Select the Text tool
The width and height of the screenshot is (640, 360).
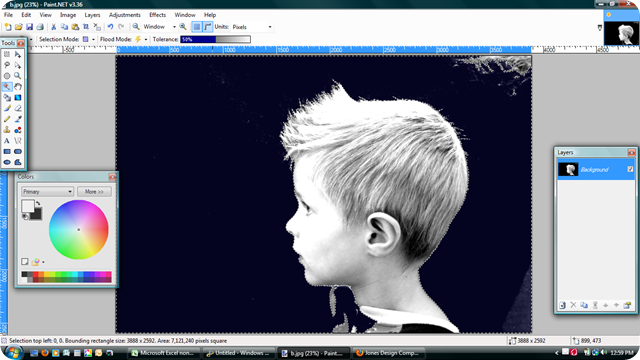click(x=7, y=141)
